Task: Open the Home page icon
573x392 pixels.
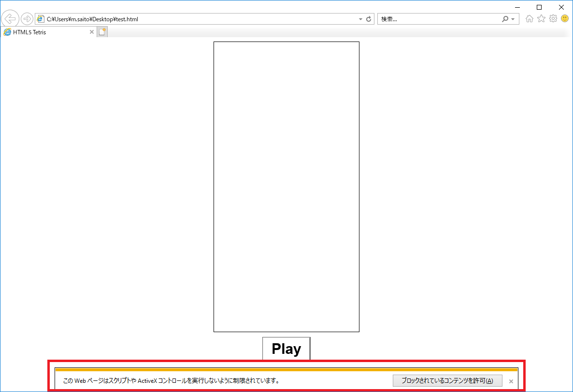Action: (530, 19)
